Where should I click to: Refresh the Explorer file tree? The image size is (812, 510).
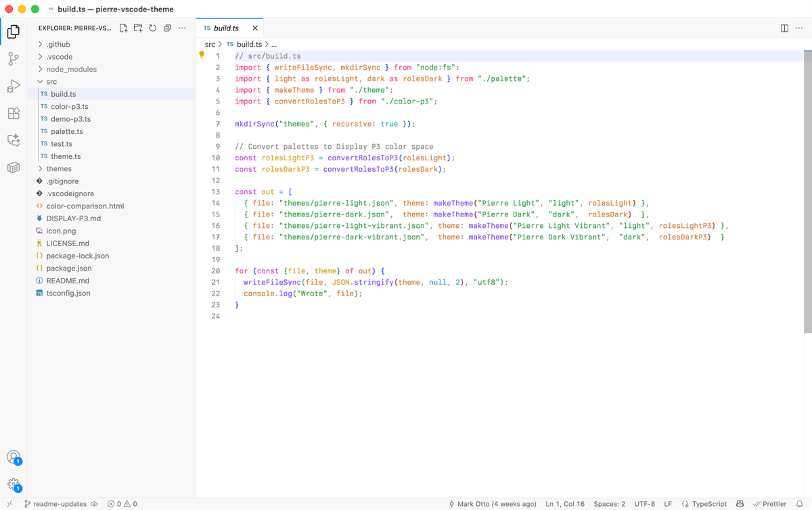click(153, 28)
